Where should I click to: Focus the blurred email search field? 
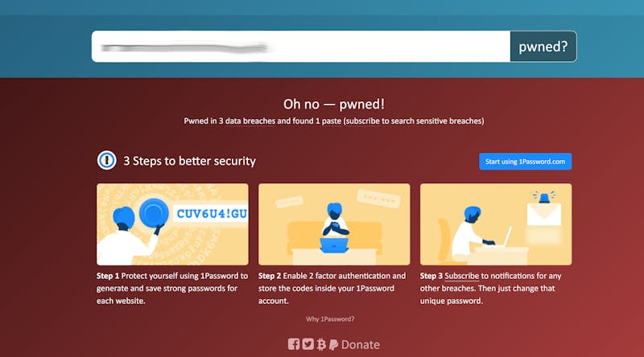(301, 47)
